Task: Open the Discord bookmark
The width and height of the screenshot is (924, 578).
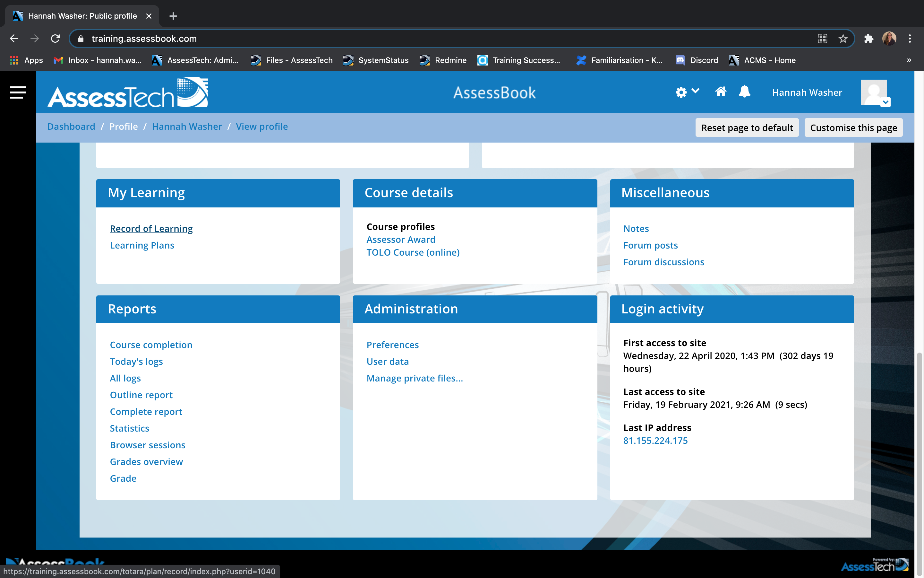Action: click(x=697, y=60)
